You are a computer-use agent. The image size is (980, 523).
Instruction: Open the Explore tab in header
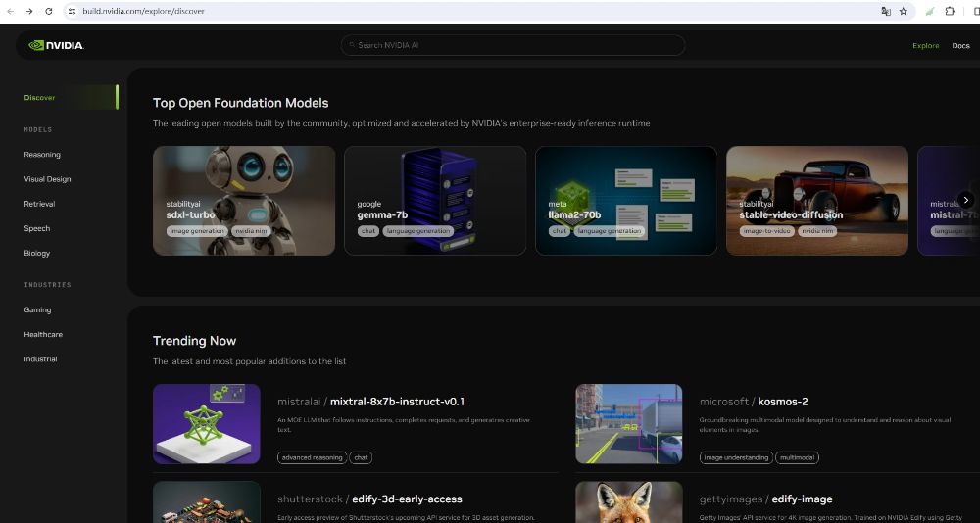pyautogui.click(x=925, y=46)
